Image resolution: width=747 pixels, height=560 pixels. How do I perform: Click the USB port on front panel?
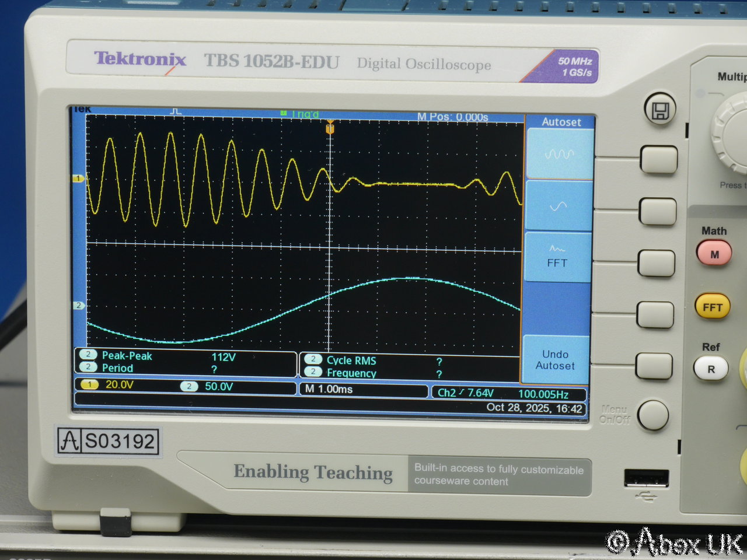(646, 478)
